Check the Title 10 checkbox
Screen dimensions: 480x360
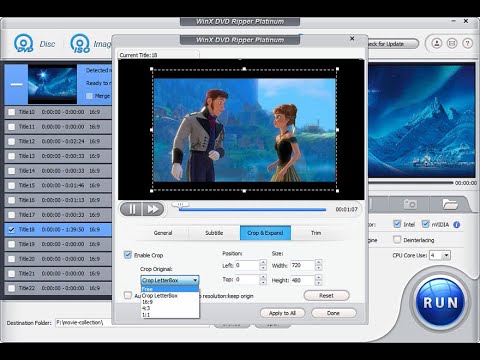[11, 112]
